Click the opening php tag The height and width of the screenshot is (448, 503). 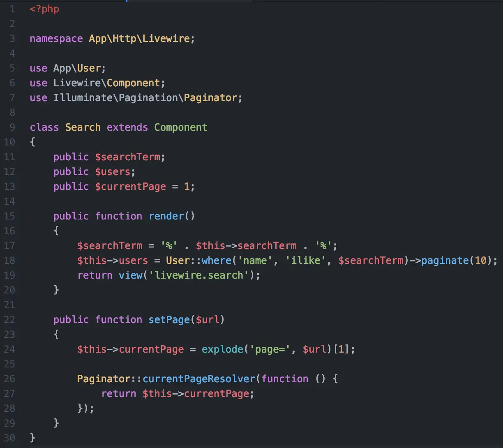[x=44, y=9]
